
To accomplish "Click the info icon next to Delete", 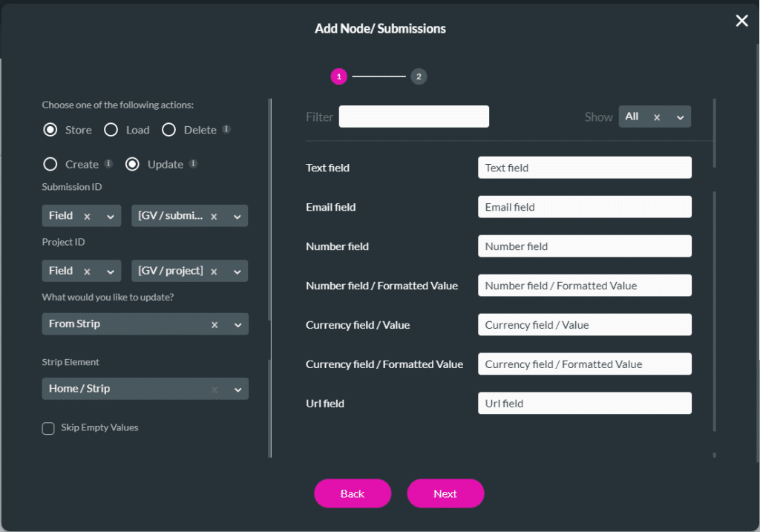I will [226, 129].
